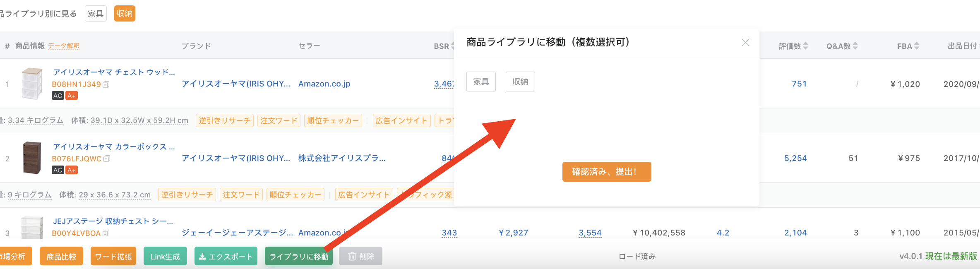
Task: Submit with 確認済み、提出! button
Action: click(607, 172)
